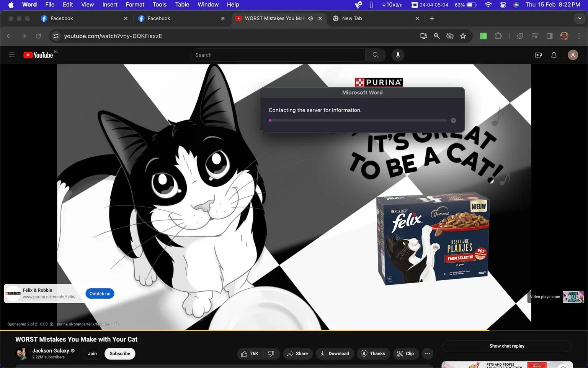Dislike the video with thumbs down
This screenshot has height=368, width=588.
[x=271, y=353]
